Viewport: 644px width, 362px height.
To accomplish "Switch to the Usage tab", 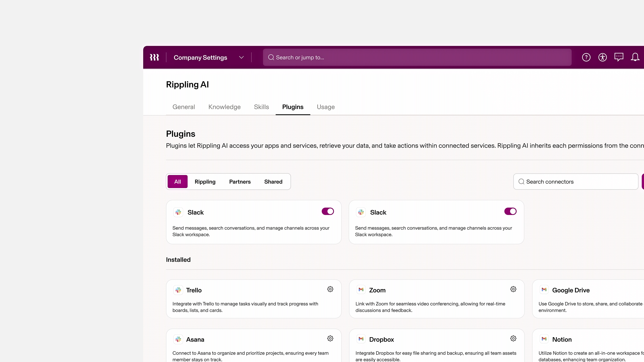I will point(326,107).
